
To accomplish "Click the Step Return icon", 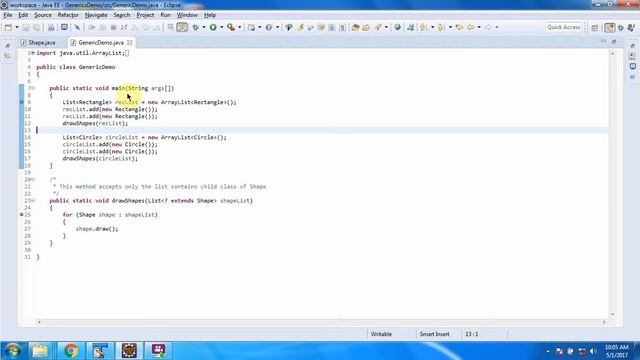I will pos(156,27).
